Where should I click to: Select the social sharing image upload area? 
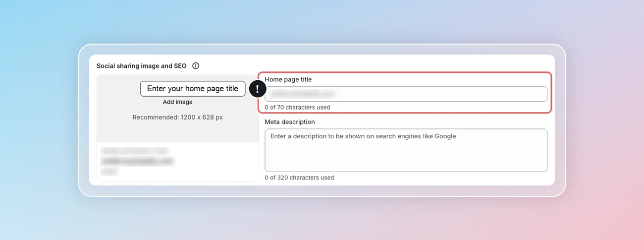pyautogui.click(x=178, y=109)
